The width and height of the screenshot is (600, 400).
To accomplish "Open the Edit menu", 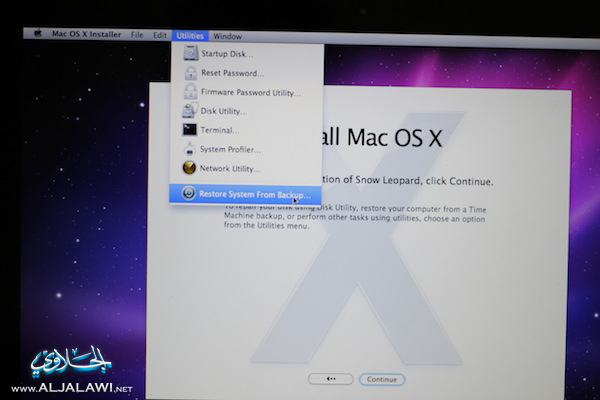I will pyautogui.click(x=160, y=35).
